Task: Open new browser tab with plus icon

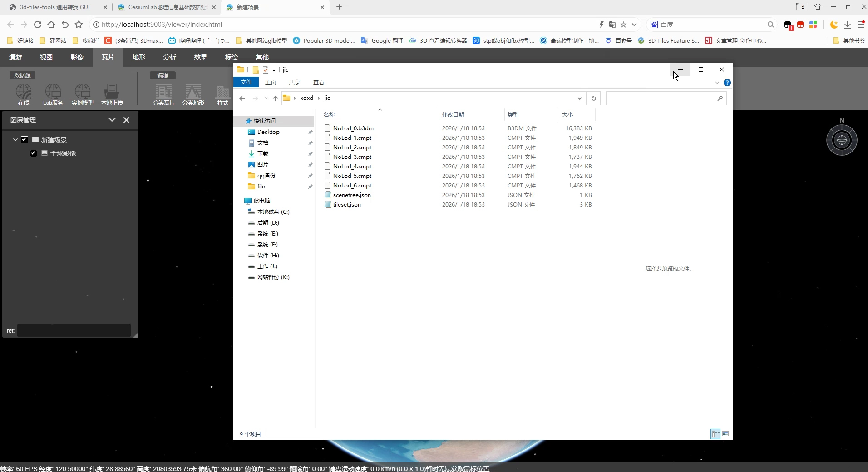Action: coord(339,7)
